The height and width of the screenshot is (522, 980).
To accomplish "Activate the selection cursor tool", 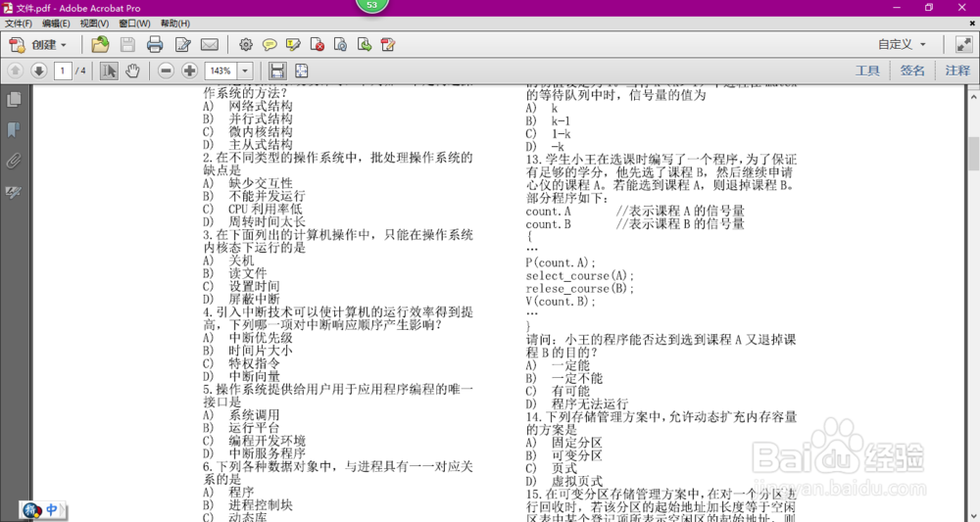I will coord(109,71).
